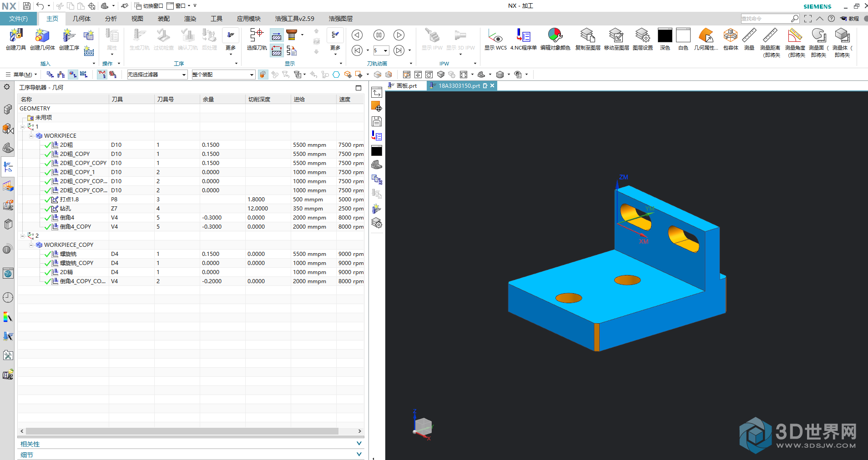Click the 切换窗口 button
The height and width of the screenshot is (460, 868).
[x=149, y=6]
